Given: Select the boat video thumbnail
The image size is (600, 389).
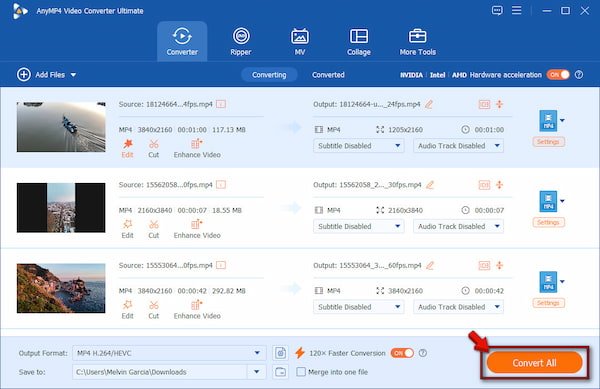Looking at the screenshot, I should [61, 127].
